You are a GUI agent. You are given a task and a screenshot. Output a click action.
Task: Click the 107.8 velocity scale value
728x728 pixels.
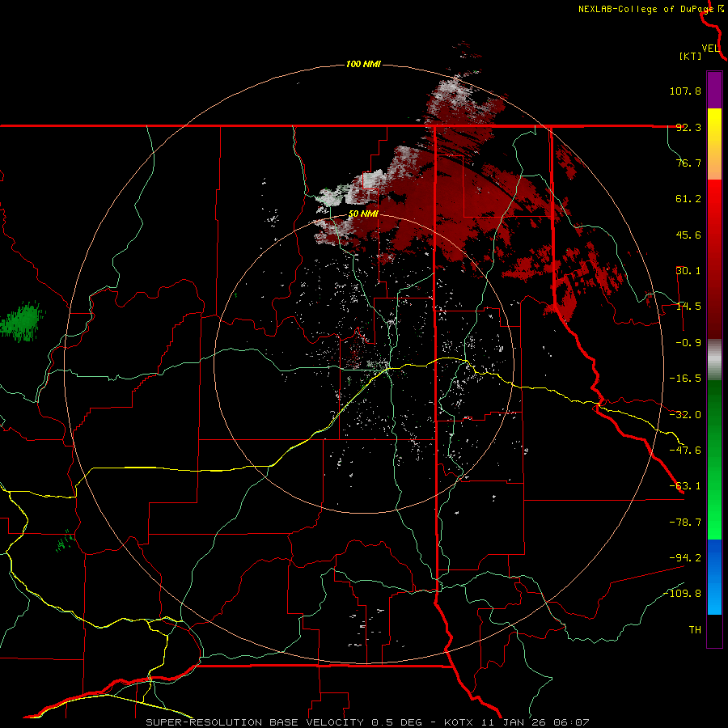685,91
